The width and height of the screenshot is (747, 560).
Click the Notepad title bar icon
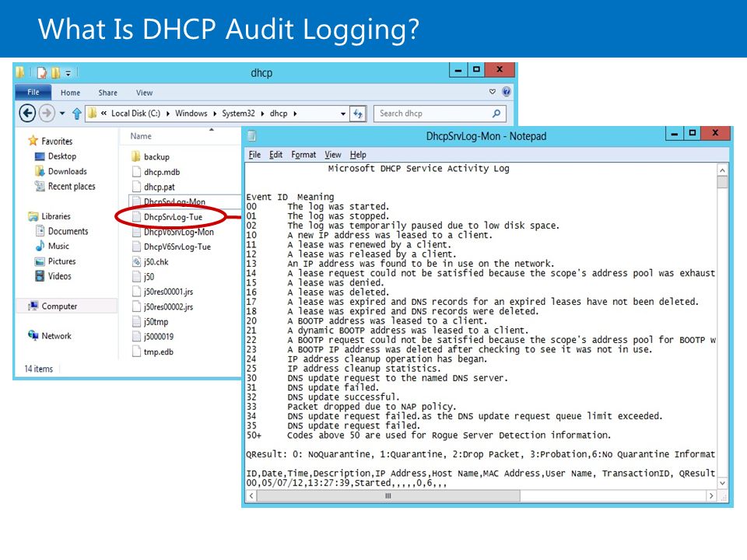point(252,136)
